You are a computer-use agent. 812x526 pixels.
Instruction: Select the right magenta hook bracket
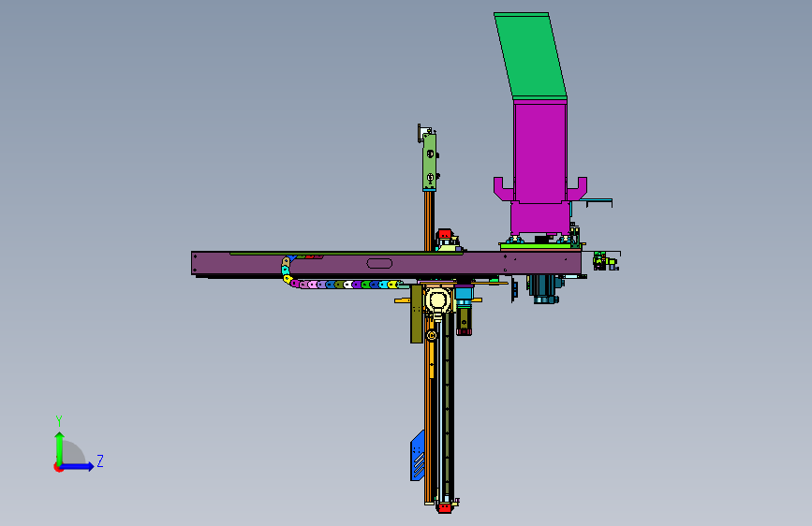[577, 189]
